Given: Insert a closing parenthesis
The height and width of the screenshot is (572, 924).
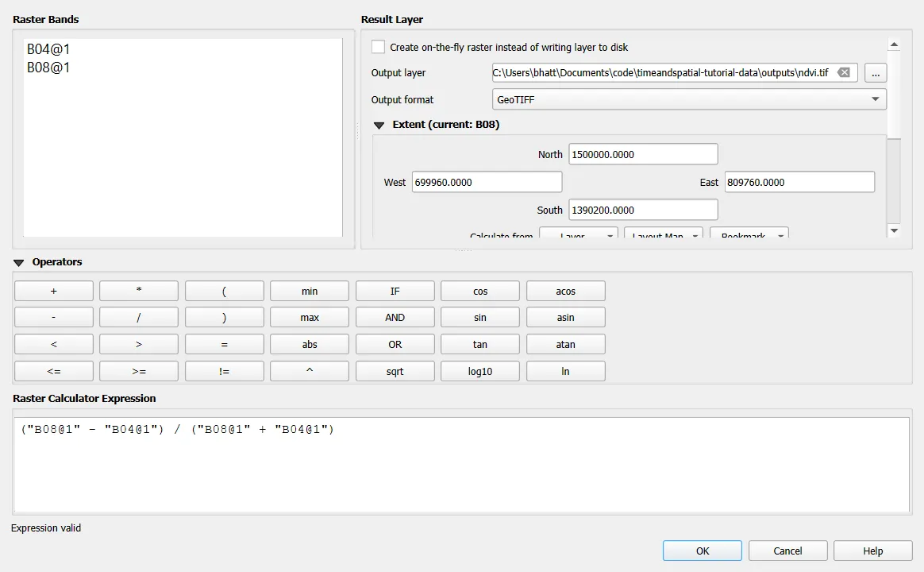Looking at the screenshot, I should point(225,317).
